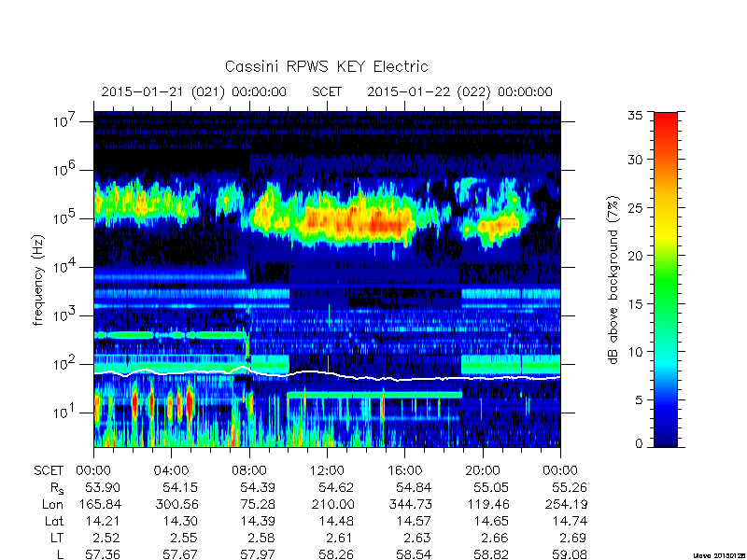Click the "dB above background (7%)" label
747x560 pixels.
click(613, 280)
